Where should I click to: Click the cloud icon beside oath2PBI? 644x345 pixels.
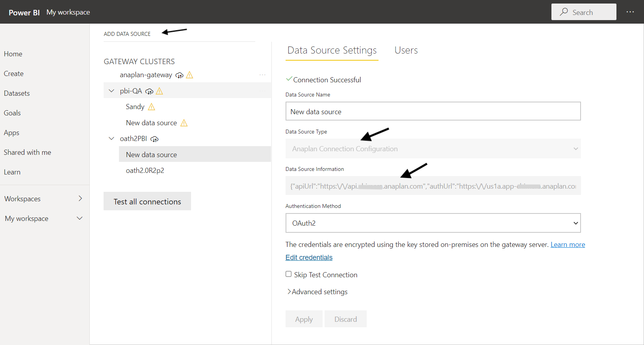click(154, 139)
